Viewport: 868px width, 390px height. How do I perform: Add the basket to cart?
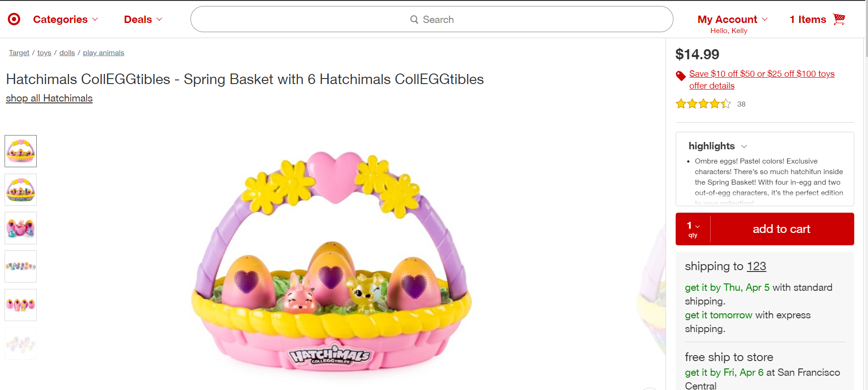(x=781, y=229)
